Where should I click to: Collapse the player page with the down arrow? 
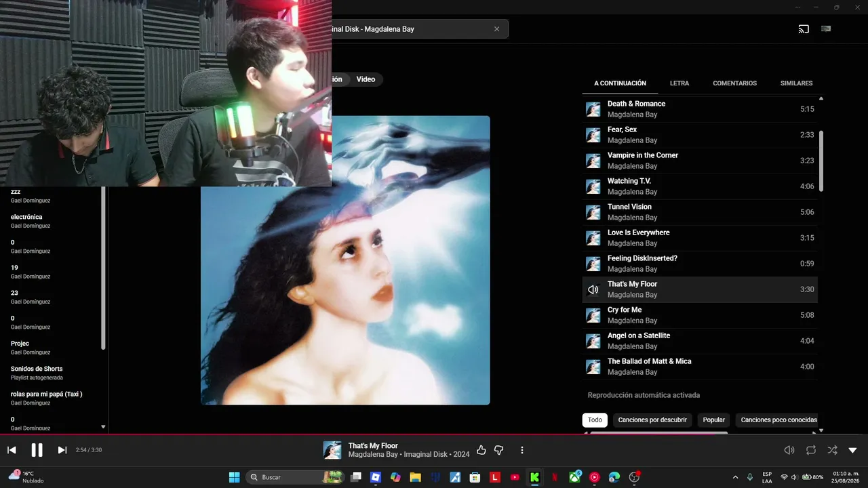pos(852,450)
